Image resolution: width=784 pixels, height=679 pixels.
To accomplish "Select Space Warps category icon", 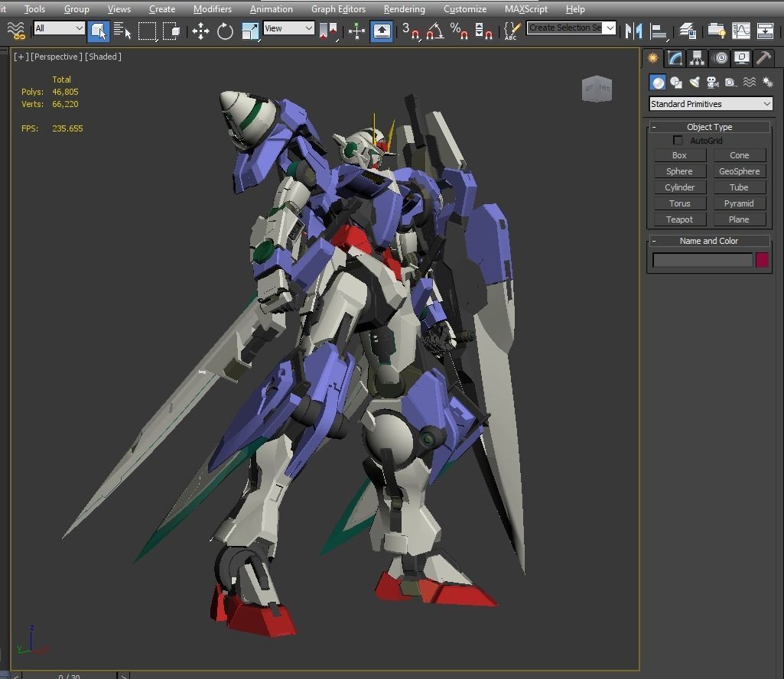I will (x=749, y=83).
